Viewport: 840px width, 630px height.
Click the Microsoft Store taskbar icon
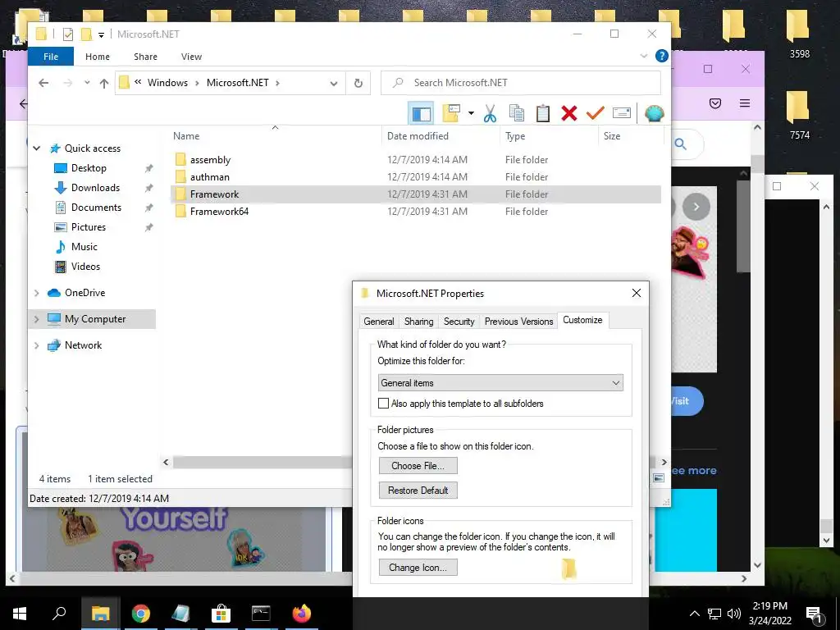click(x=221, y=614)
